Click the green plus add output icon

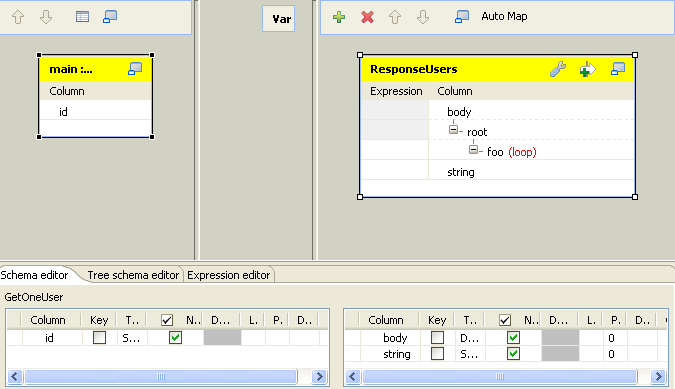point(339,17)
